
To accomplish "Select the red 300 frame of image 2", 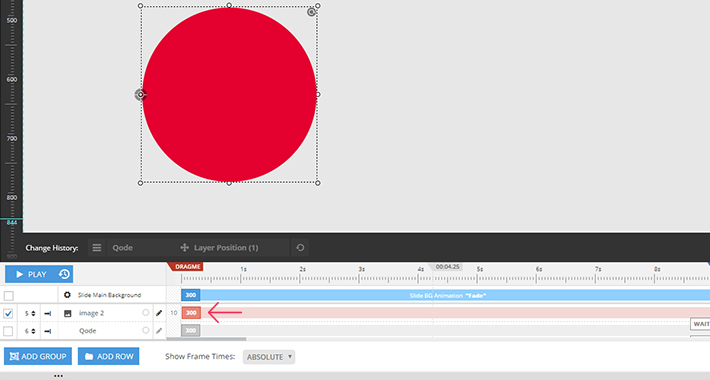I will coord(191,313).
